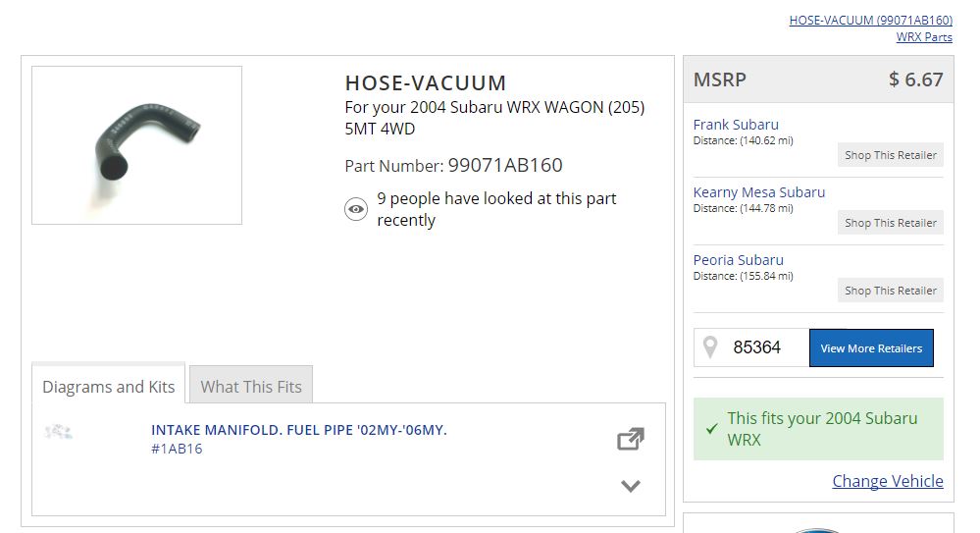Shop This Retailer for Frank Subaru
Screen dimensions: 980x533
tap(891, 155)
